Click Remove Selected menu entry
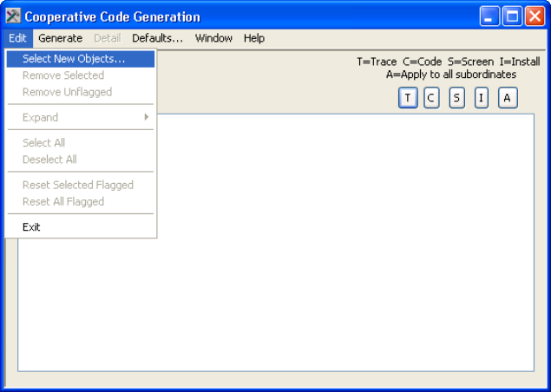Viewport: 551px width, 392px height. point(81,75)
